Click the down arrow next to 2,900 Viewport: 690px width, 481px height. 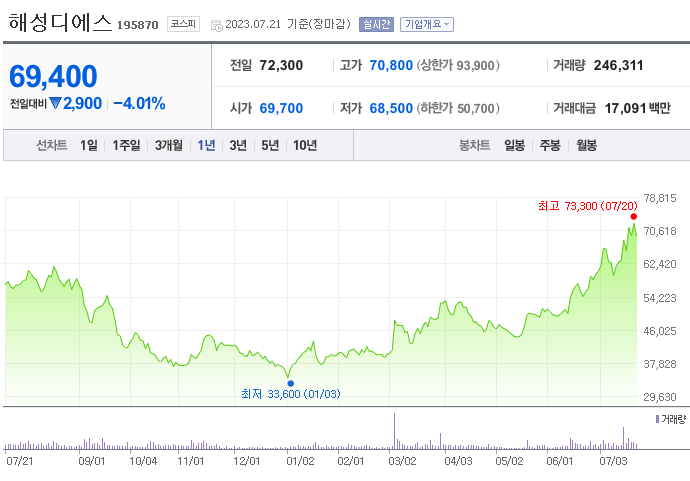click(x=55, y=103)
